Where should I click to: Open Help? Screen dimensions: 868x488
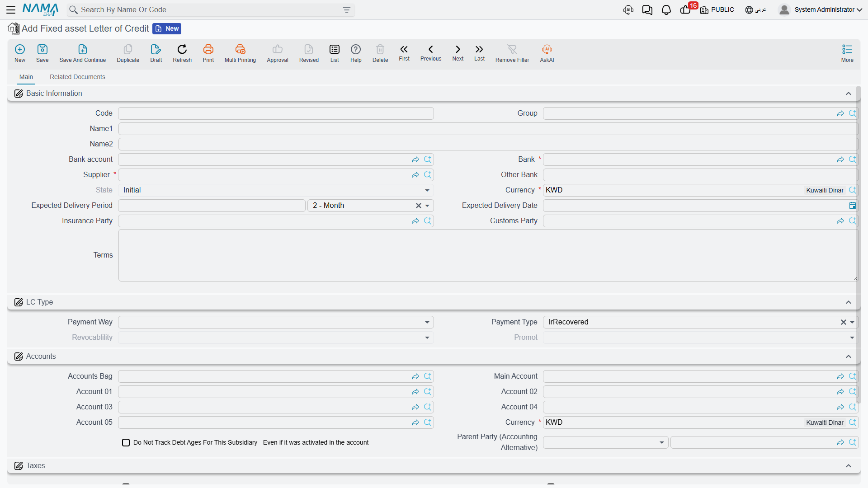(356, 53)
